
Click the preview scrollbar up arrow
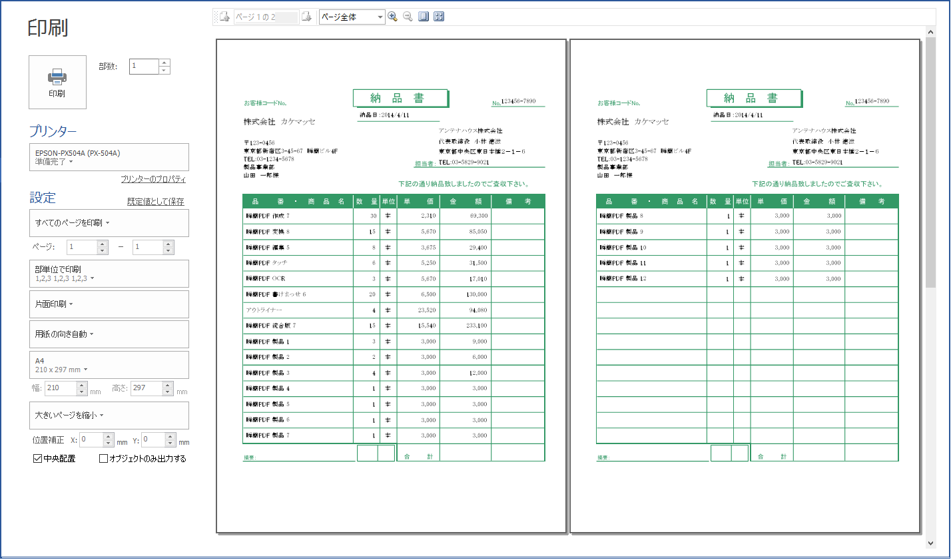(930, 32)
